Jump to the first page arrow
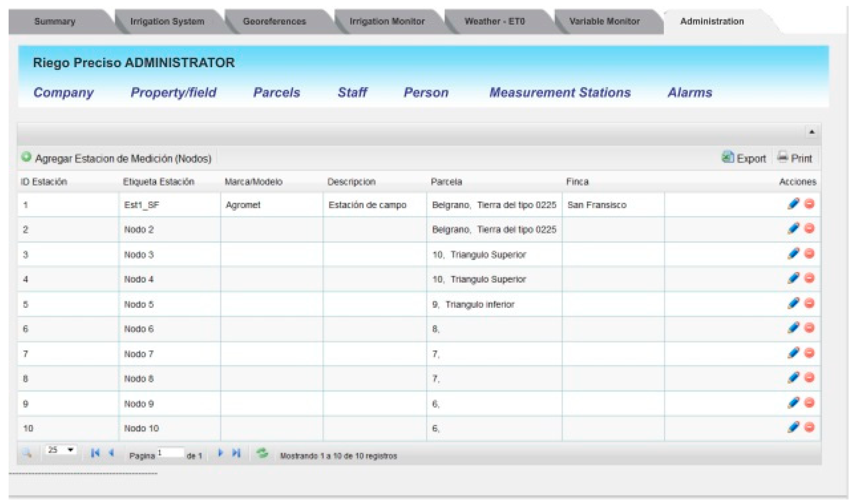The image size is (856, 504). [x=95, y=453]
